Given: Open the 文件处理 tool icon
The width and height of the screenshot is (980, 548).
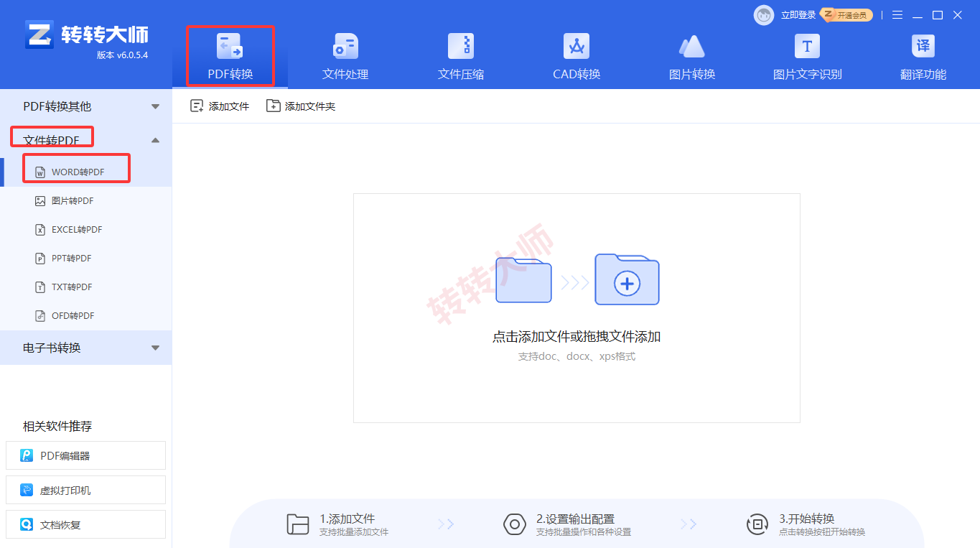Looking at the screenshot, I should click(345, 46).
